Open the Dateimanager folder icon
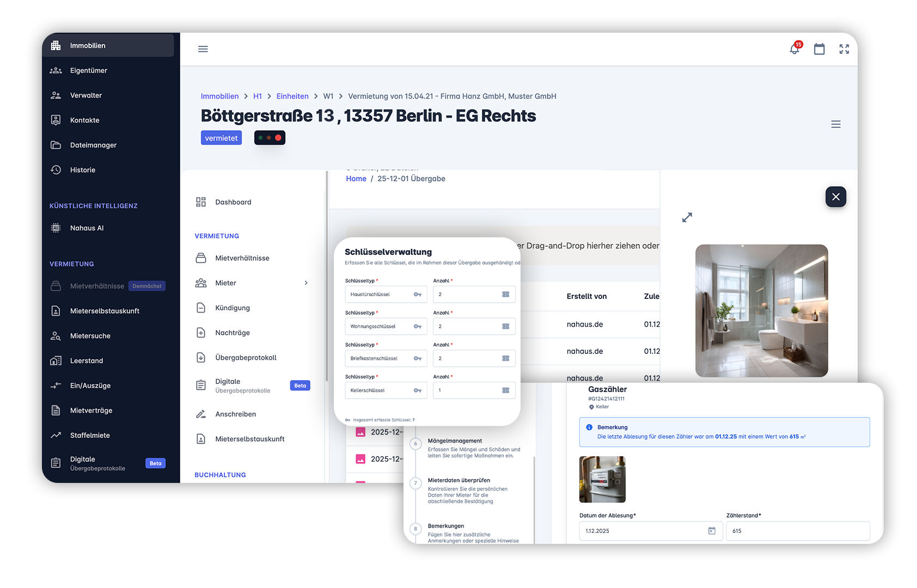Image resolution: width=917 pixels, height=588 pixels. [56, 145]
